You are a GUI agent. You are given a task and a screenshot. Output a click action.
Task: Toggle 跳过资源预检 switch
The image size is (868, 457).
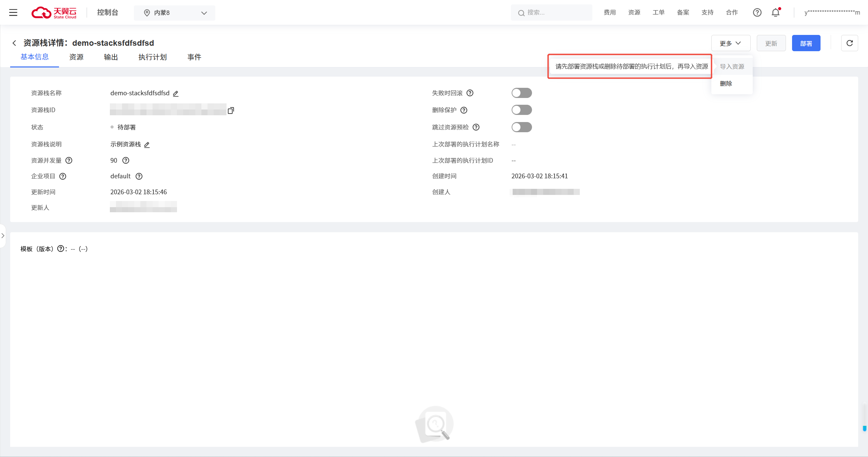[x=521, y=127]
